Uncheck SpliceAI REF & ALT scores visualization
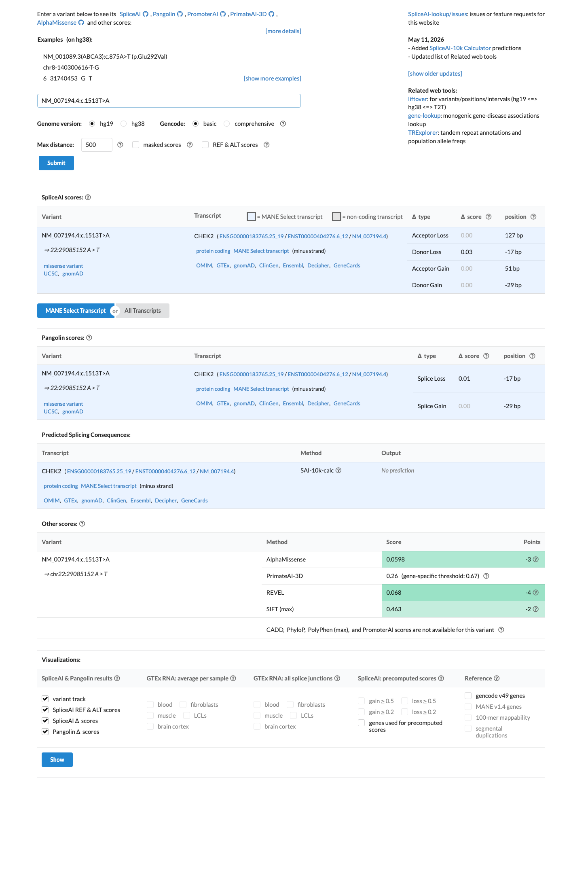 click(x=45, y=710)
